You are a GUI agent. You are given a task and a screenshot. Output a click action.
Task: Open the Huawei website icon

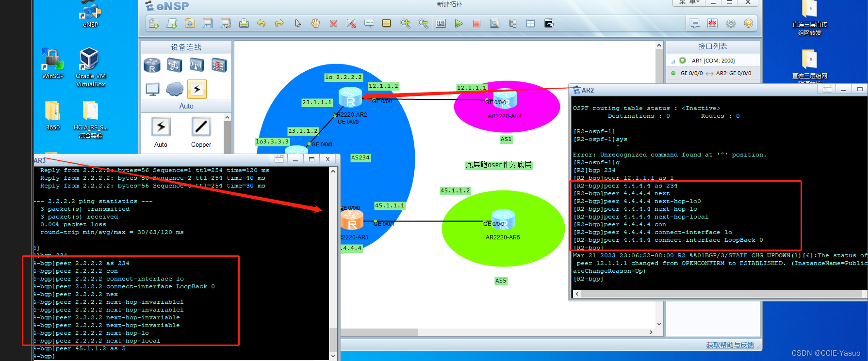tap(712, 23)
